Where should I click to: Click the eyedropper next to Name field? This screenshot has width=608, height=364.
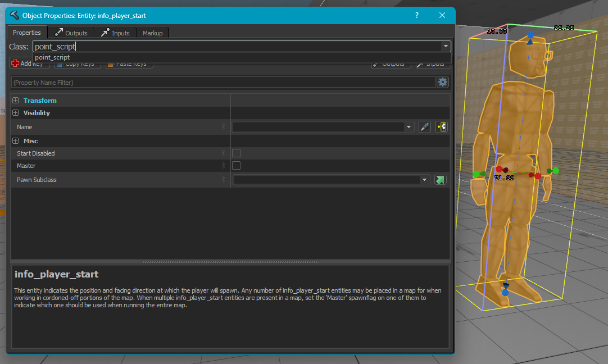click(425, 127)
